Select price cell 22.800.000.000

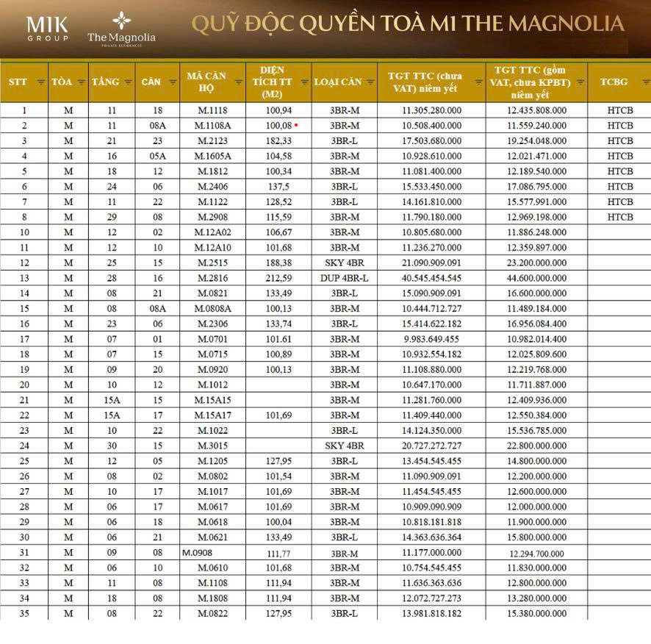[x=536, y=446]
